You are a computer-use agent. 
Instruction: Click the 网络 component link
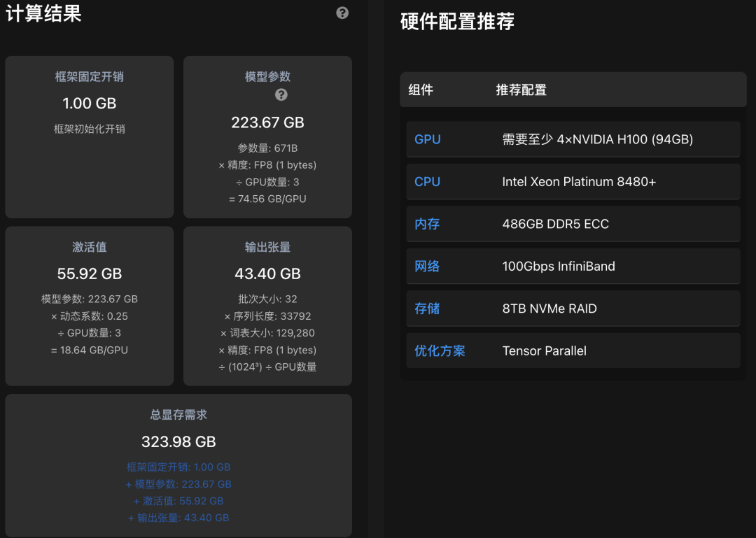[427, 266]
